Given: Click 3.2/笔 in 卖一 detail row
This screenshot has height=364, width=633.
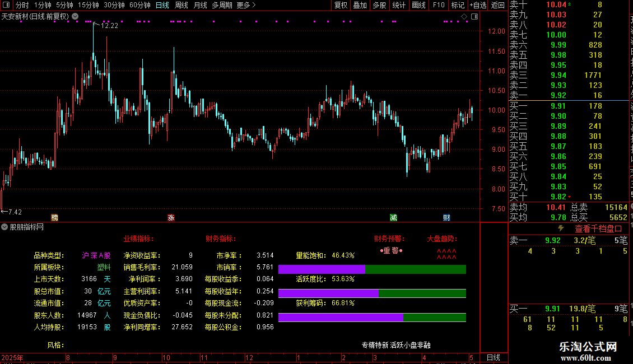Looking at the screenshot, I should click(585, 241).
